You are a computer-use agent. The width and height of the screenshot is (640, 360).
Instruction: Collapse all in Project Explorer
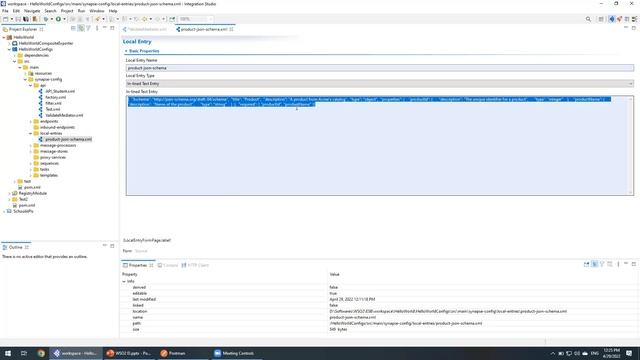(73, 28)
